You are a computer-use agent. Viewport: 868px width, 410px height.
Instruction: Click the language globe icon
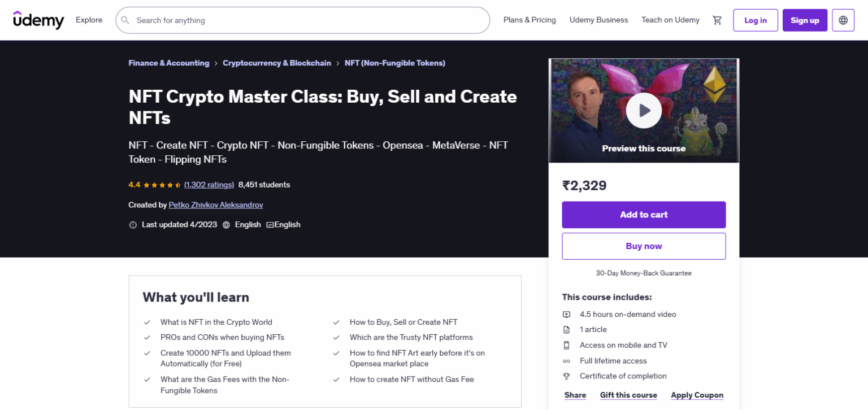[x=843, y=20]
